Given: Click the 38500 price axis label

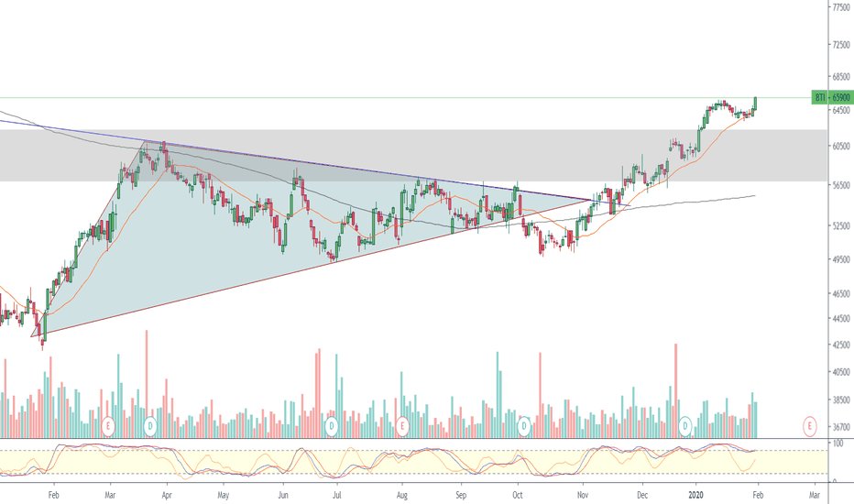Looking at the screenshot, I should 841,400.
